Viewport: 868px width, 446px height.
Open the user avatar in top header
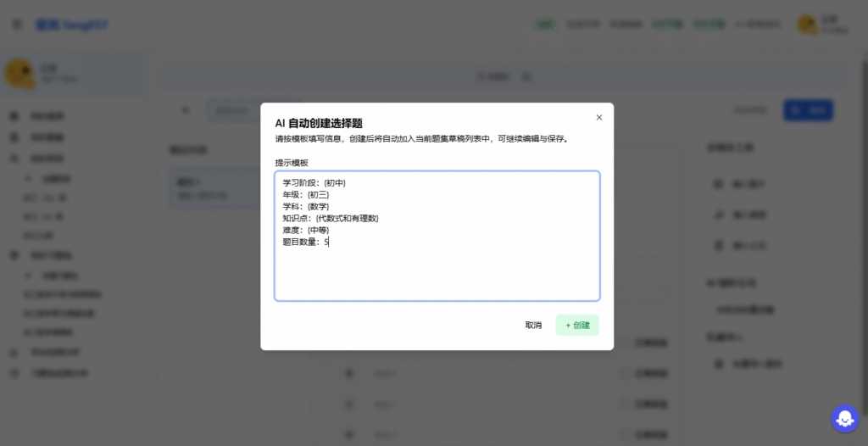coord(806,25)
